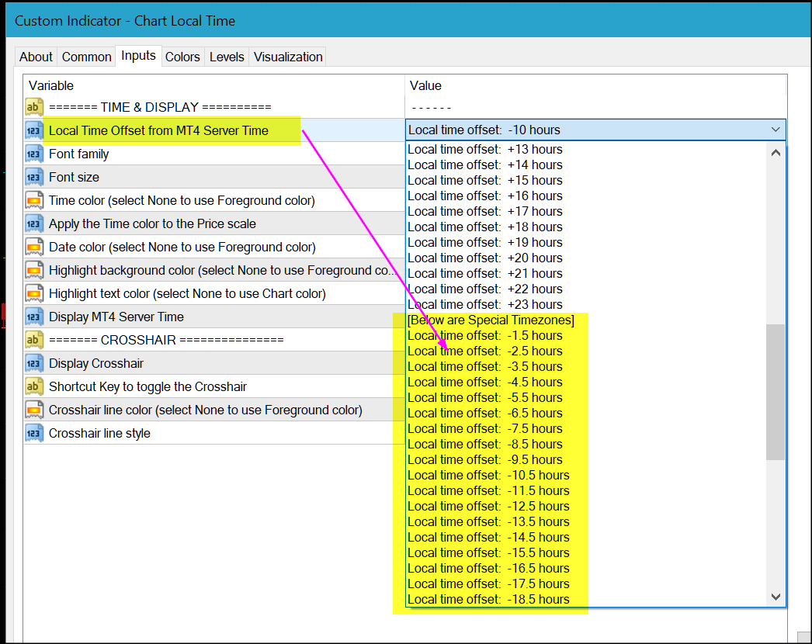The width and height of the screenshot is (812, 644).
Task: Select Highlight background color variable row
Action: pyautogui.click(x=214, y=270)
